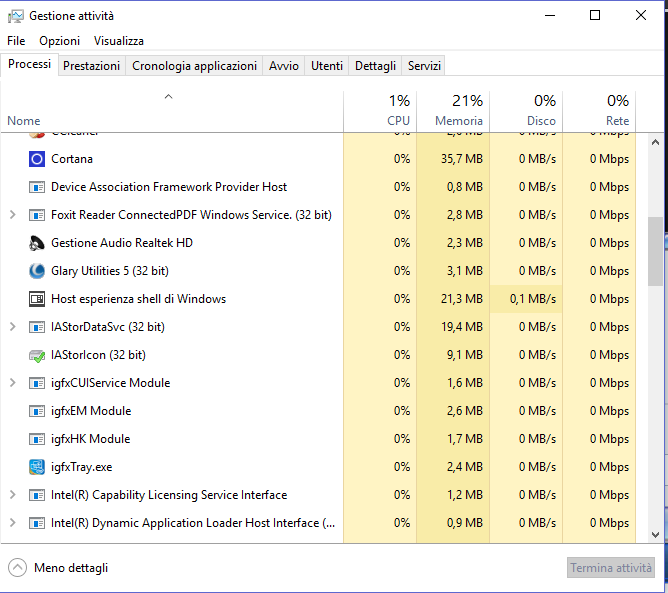Click the Meno dettagli circular arrow icon
Screen dimensions: 668x593
17,568
